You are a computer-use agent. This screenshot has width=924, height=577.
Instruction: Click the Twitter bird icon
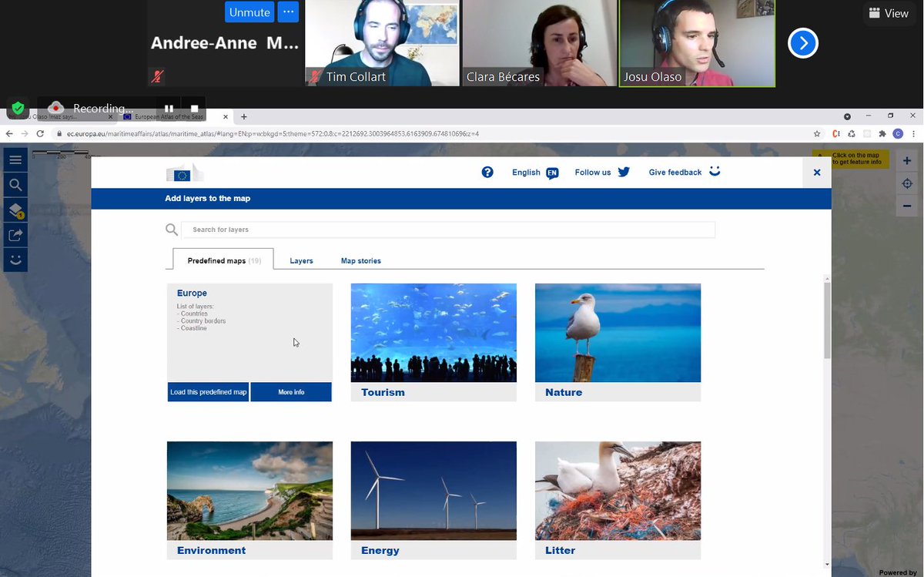pyautogui.click(x=624, y=172)
